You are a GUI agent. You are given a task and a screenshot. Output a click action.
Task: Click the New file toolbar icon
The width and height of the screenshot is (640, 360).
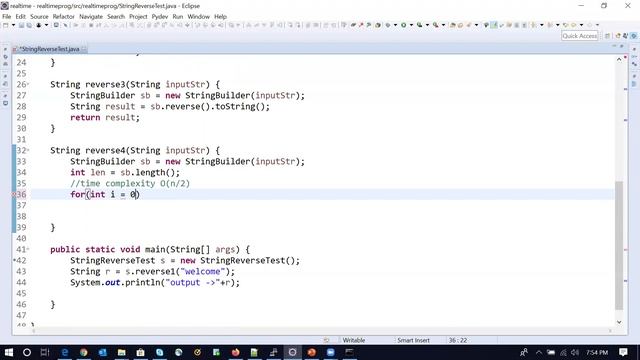6,25
